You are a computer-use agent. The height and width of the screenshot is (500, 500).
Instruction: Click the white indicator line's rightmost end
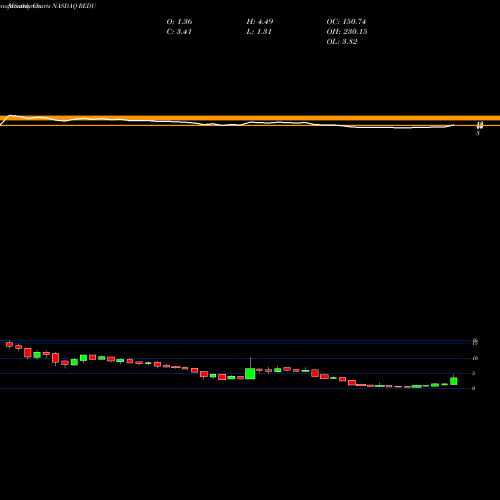pyautogui.click(x=453, y=125)
